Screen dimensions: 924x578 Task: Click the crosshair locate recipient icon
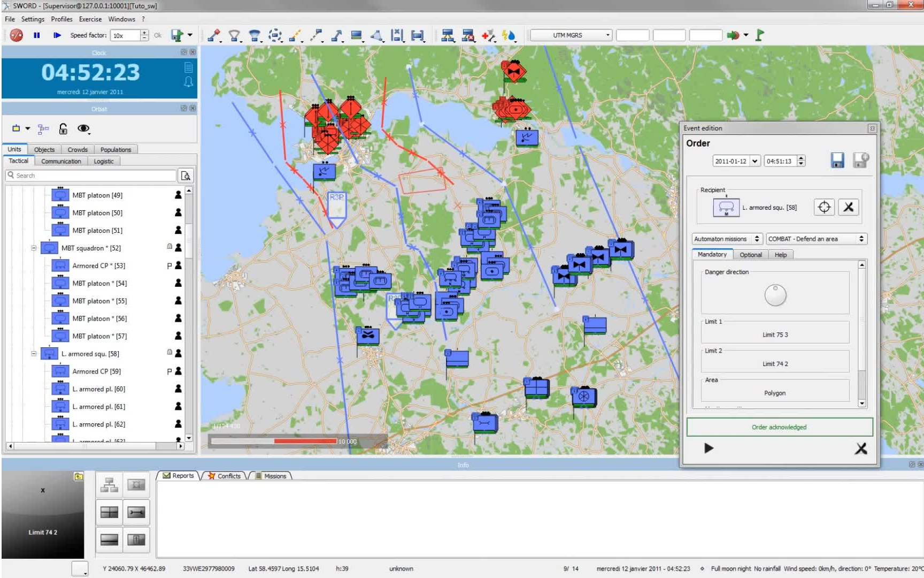(x=824, y=207)
